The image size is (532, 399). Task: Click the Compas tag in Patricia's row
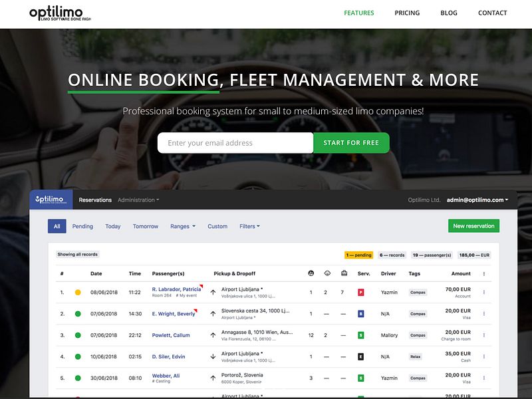[418, 293]
